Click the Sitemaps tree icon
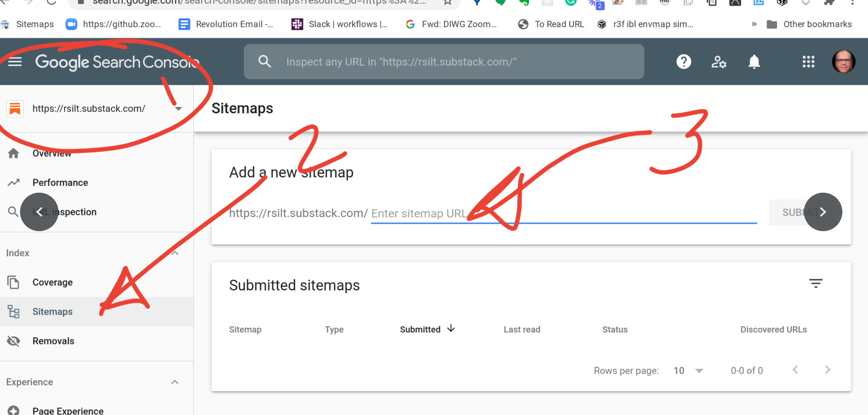Viewport: 868px width, 415px height. (13, 312)
